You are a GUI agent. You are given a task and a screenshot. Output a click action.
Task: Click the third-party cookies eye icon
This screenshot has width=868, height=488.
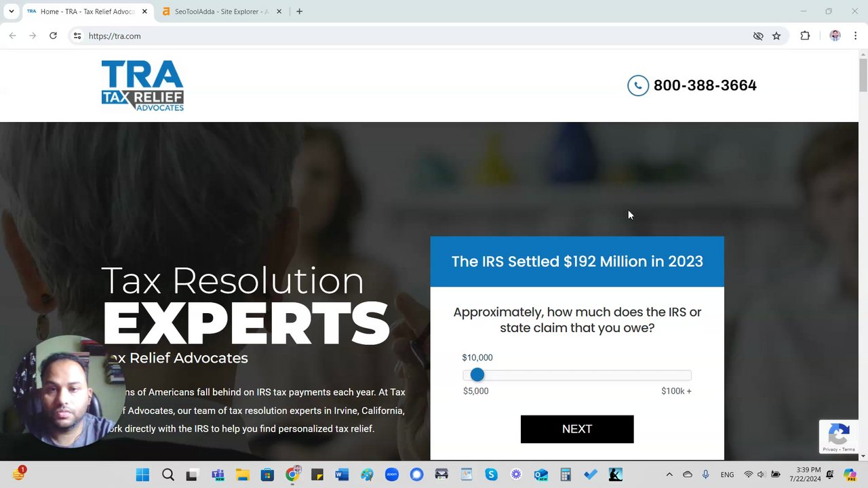click(x=758, y=36)
